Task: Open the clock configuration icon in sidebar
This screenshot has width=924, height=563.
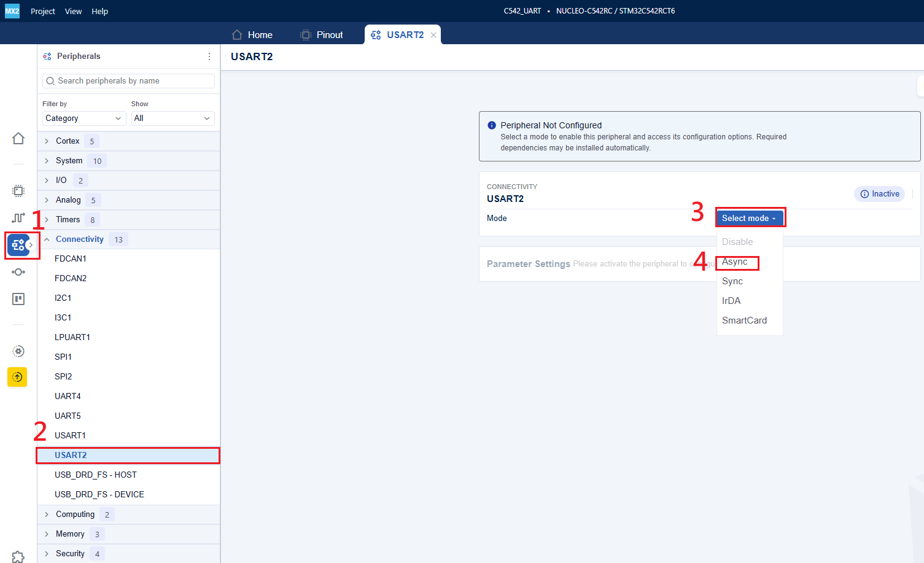Action: (x=18, y=217)
